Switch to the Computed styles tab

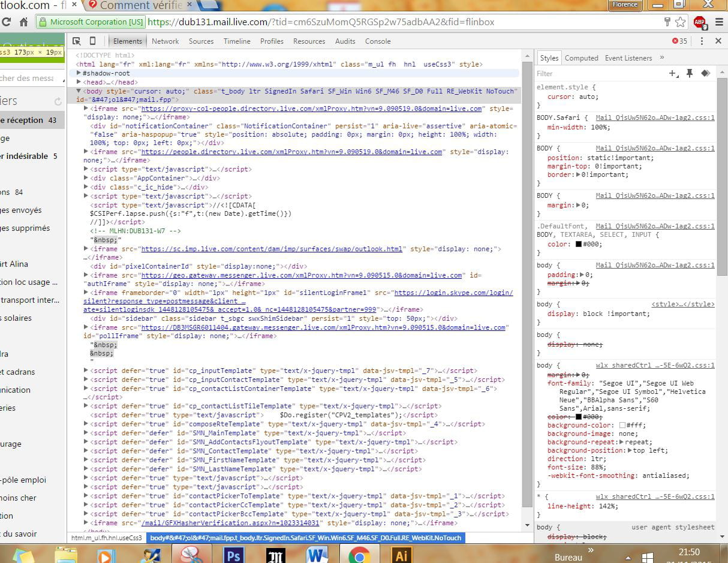pos(581,58)
